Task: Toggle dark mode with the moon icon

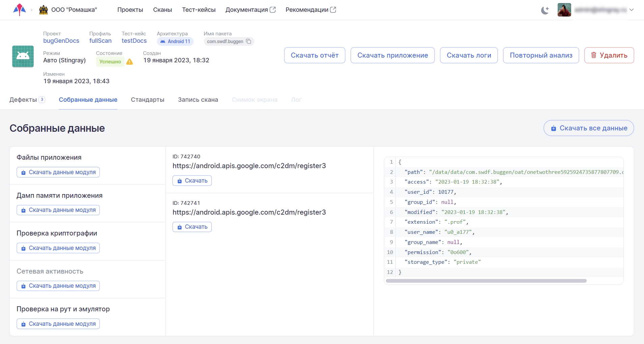Action: pos(545,10)
